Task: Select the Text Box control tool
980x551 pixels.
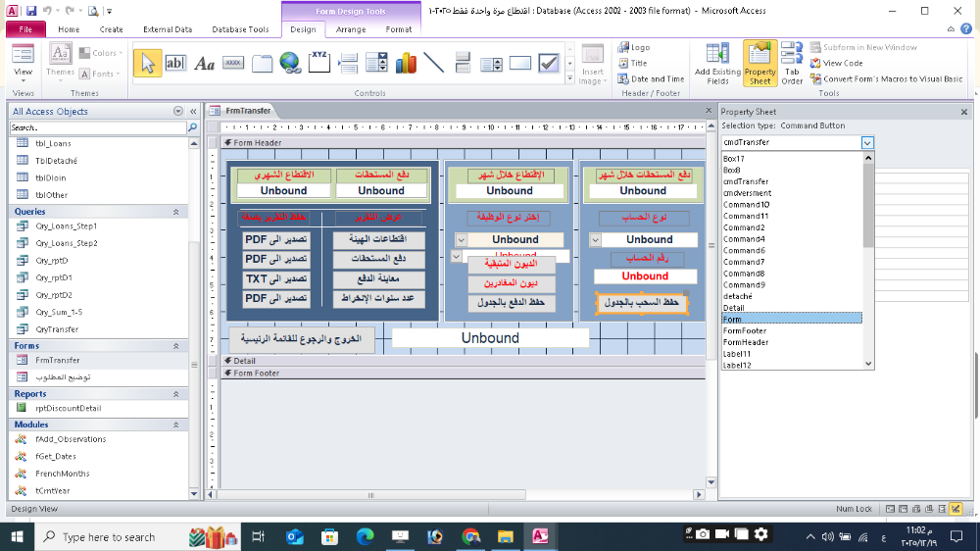Action: point(175,64)
